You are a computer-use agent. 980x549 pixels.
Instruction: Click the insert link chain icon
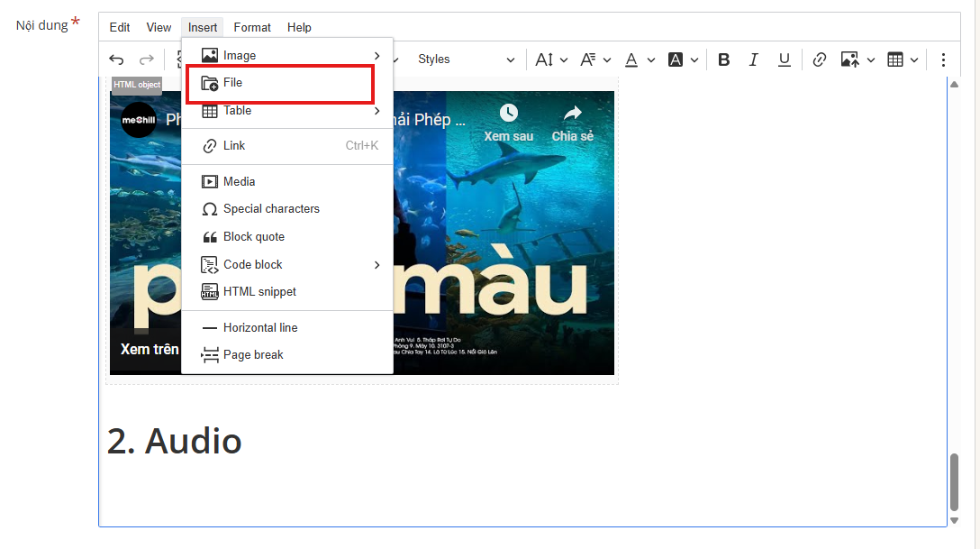[820, 59]
